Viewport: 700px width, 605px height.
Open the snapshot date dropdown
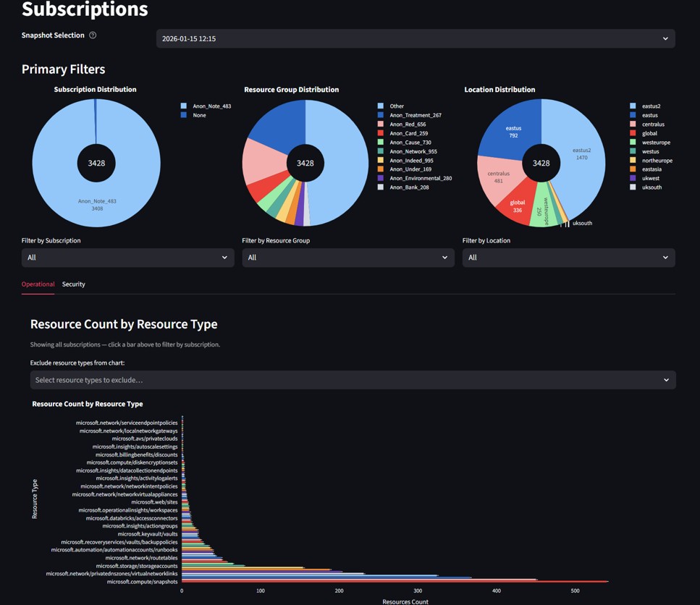tap(415, 38)
